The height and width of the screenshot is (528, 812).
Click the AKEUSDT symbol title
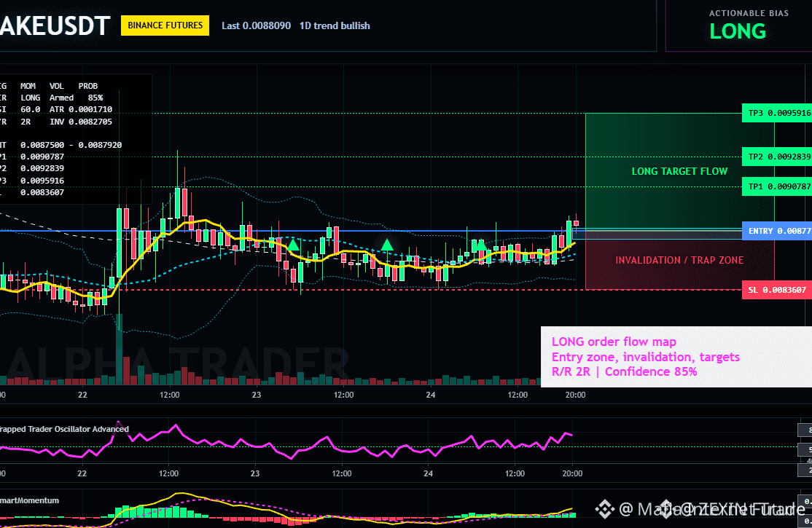(55, 26)
